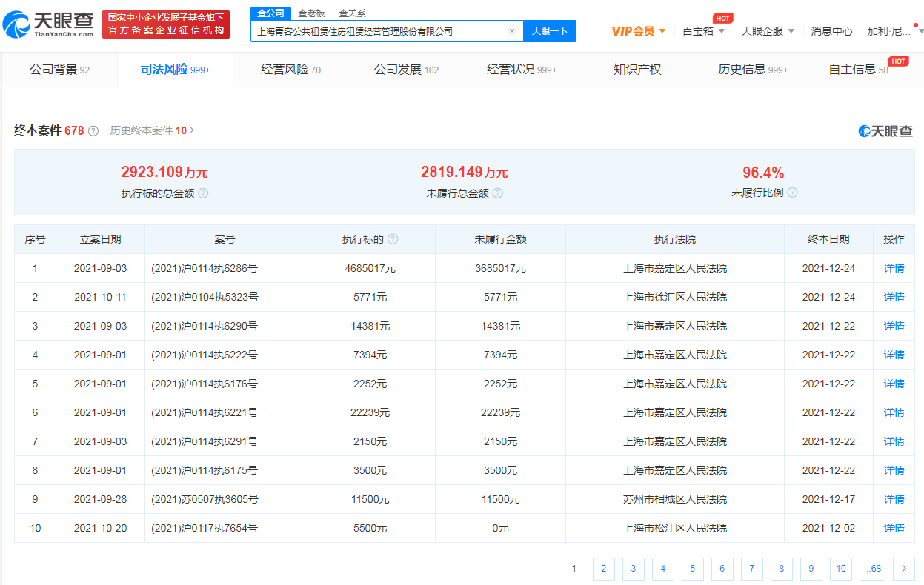The height and width of the screenshot is (585, 924).
Task: Click help icon in 执行标的 column header
Action: click(x=393, y=239)
